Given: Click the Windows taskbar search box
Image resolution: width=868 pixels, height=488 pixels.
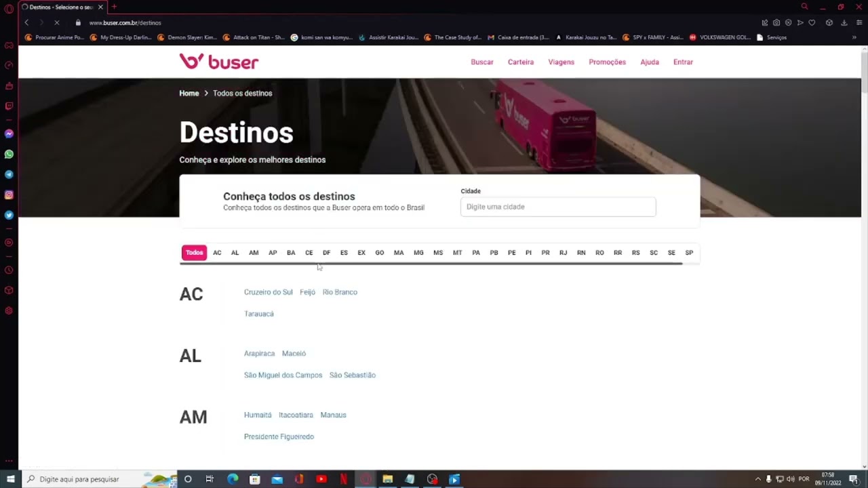Looking at the screenshot, I should click(x=99, y=479).
